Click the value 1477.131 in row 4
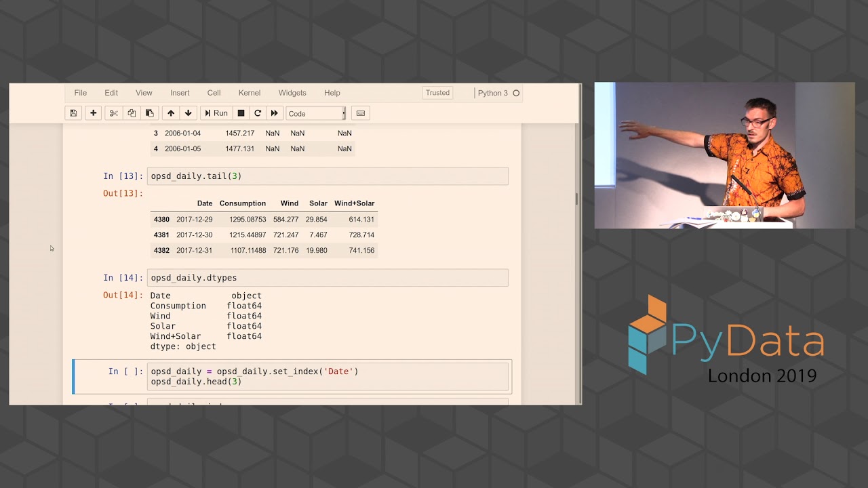The width and height of the screenshot is (868, 488). click(x=240, y=149)
